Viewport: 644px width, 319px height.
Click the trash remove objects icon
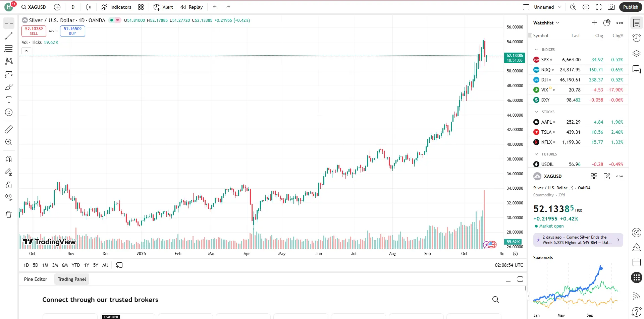coord(9,214)
